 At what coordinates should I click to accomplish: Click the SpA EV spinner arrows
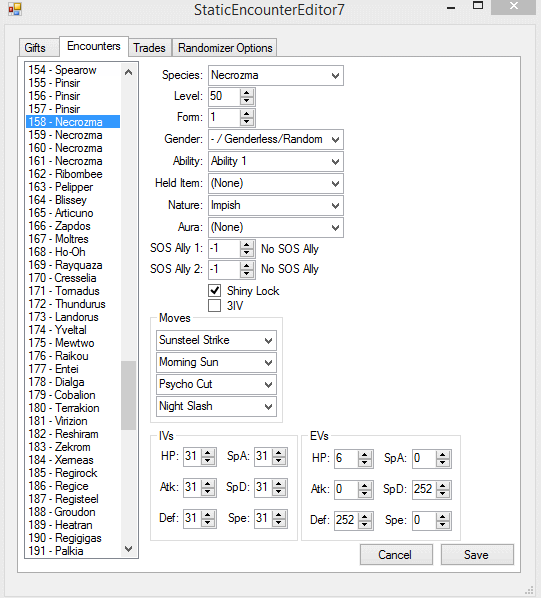pyautogui.click(x=443, y=458)
